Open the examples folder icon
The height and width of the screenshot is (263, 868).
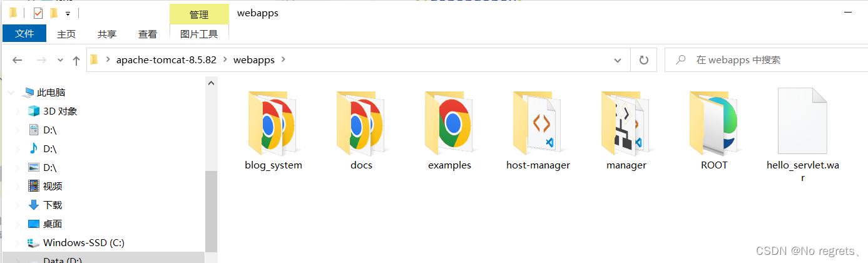point(449,123)
